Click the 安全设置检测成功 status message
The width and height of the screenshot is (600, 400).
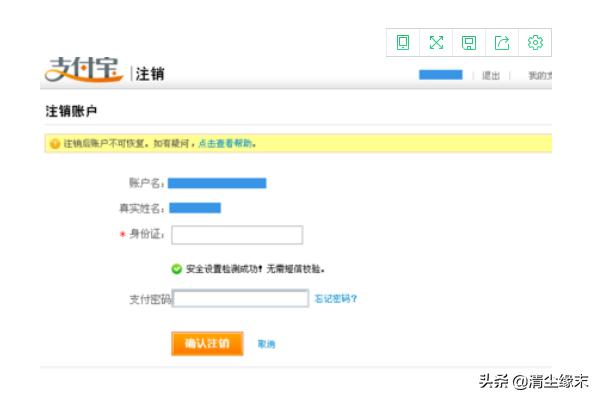click(x=255, y=269)
